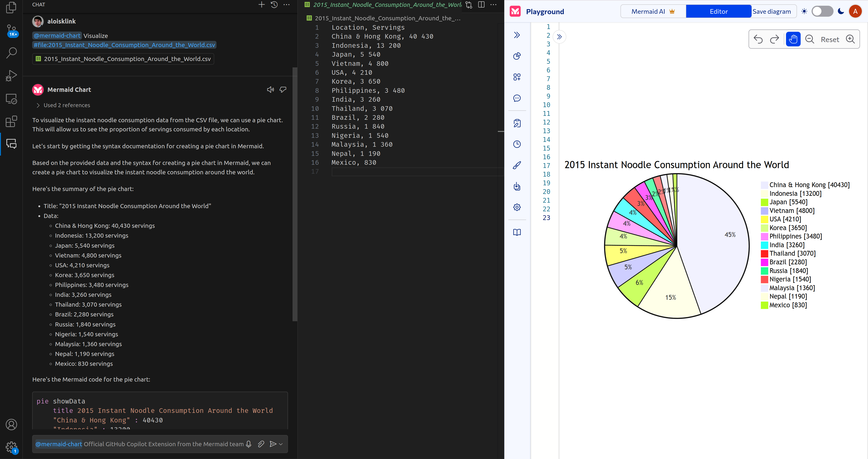Mark Mermaid Chart response as unhelpful
Viewport: 868px width, 459px height.
[x=283, y=90]
